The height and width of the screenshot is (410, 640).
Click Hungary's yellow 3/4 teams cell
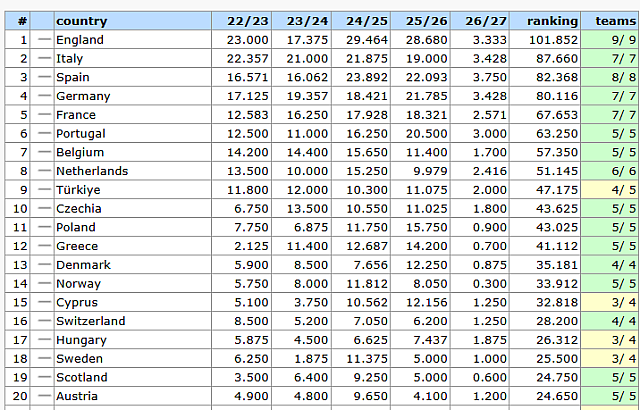tap(610, 340)
